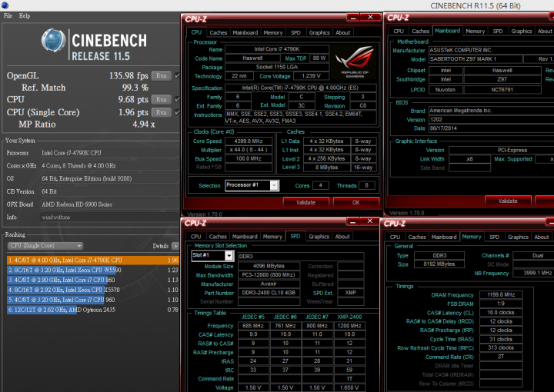
Task: Click the Details arrow button in Ranking
Action: [x=175, y=246]
